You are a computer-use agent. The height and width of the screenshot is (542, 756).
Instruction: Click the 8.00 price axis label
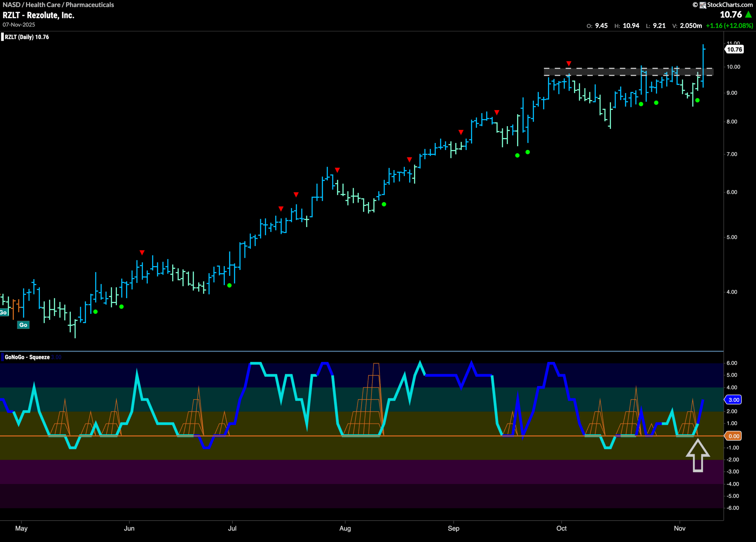(x=732, y=122)
